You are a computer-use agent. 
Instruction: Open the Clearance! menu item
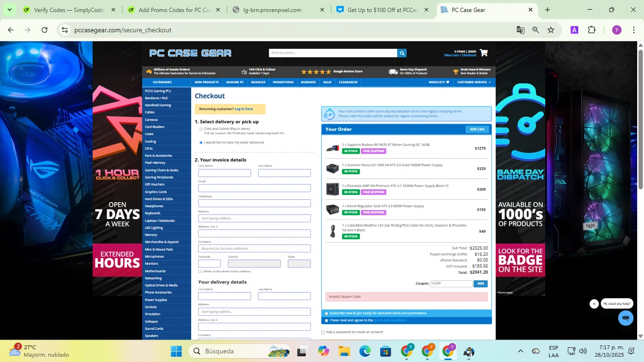(x=348, y=82)
